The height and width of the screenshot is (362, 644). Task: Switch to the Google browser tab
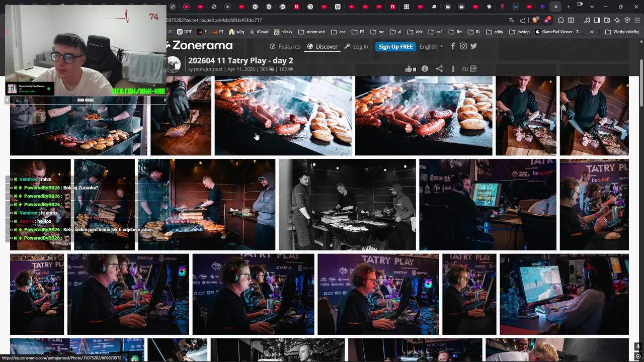pyautogui.click(x=310, y=7)
